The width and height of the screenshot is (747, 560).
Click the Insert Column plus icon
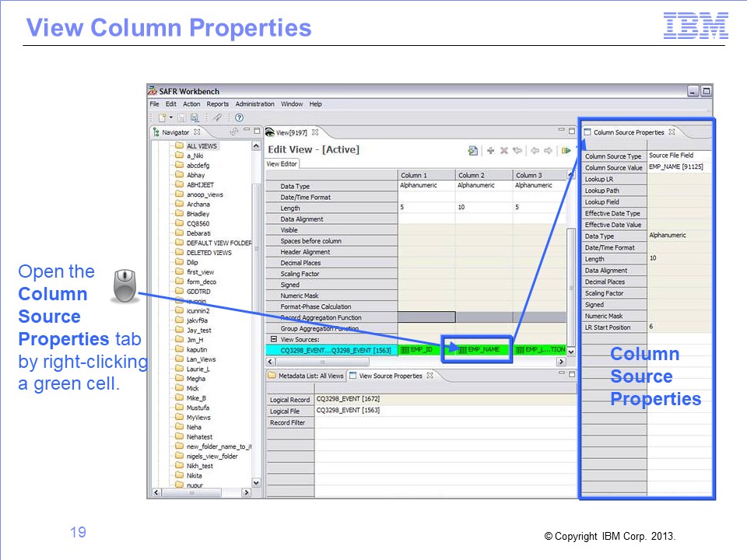tap(490, 150)
